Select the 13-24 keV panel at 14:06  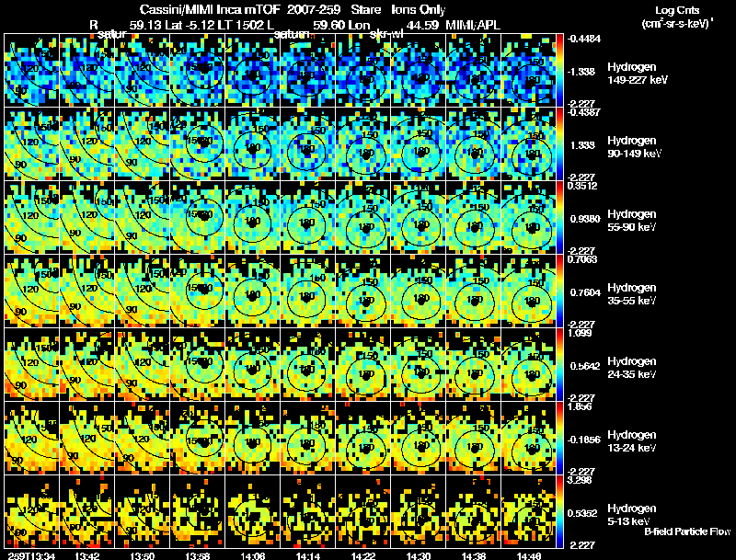pos(252,439)
